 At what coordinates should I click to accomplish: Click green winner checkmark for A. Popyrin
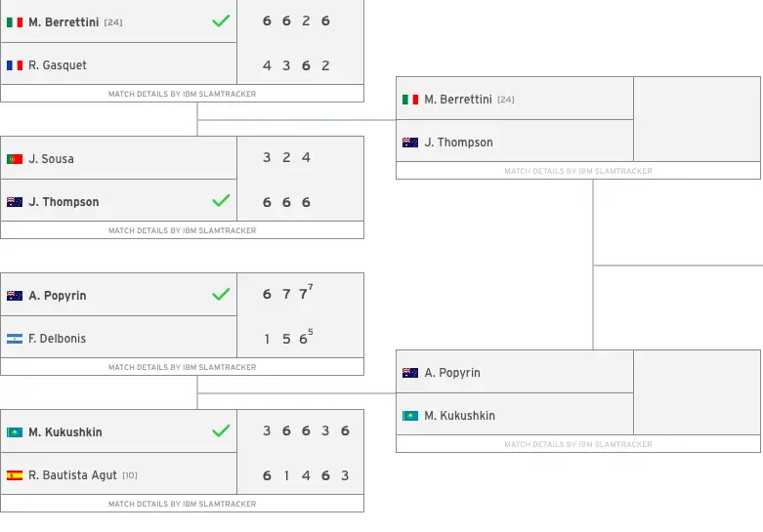tap(221, 294)
